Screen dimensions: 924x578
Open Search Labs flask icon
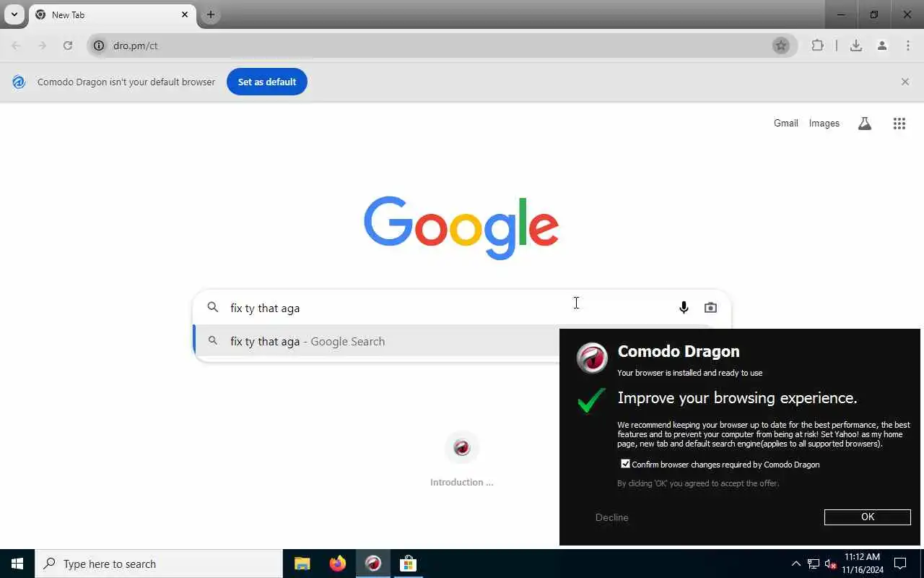pyautogui.click(x=864, y=124)
